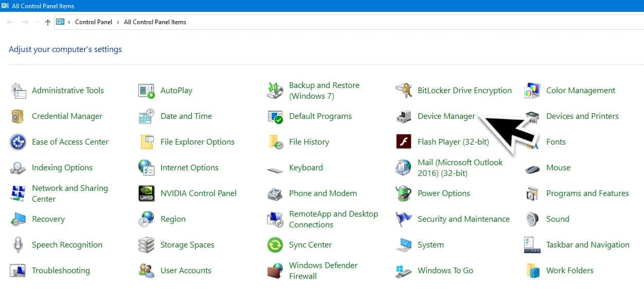
Task: Open the Network and Sharing Center icon
Action: (18, 193)
